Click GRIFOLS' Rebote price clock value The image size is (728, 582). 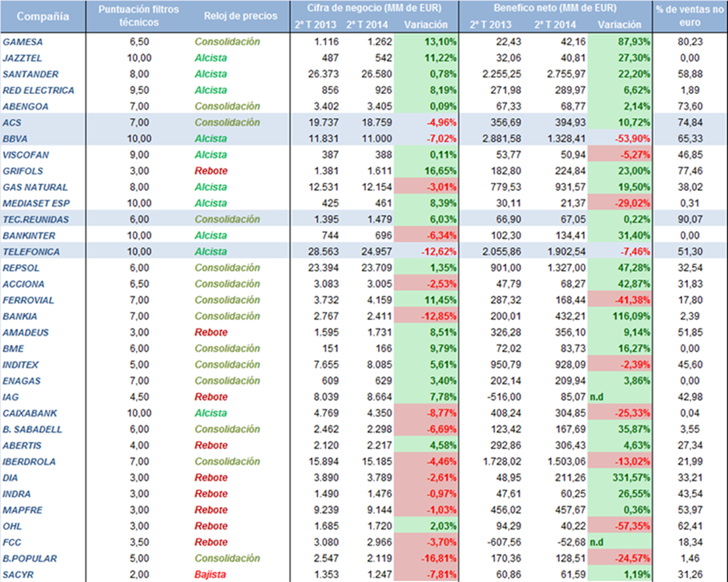tap(211, 171)
